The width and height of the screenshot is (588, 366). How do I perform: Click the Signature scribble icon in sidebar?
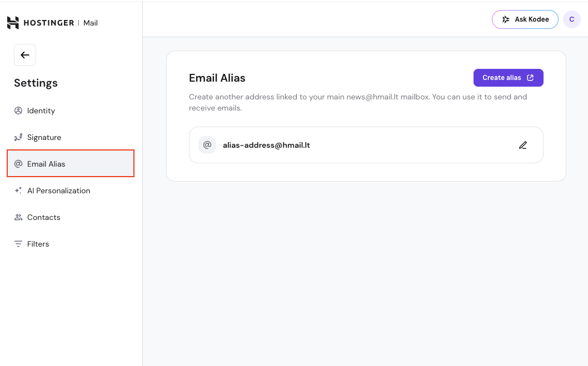18,137
